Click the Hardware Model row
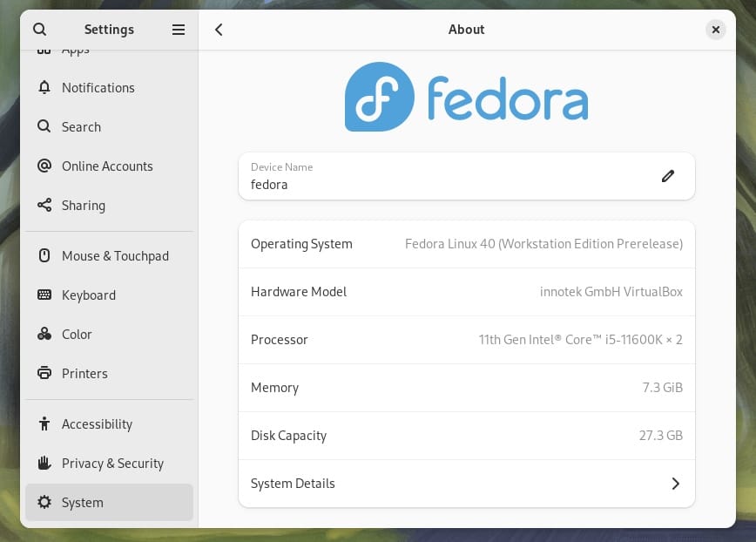The image size is (756, 542). click(x=466, y=292)
